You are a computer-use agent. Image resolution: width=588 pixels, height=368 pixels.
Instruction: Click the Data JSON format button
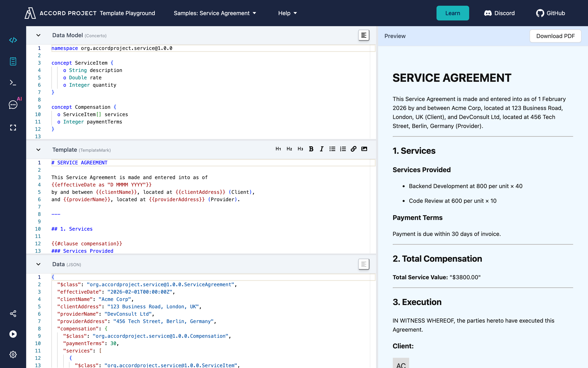point(364,264)
